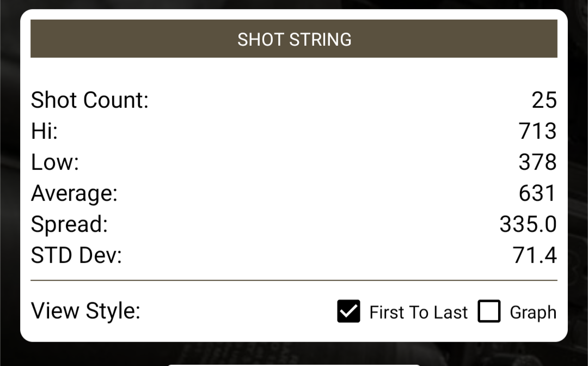Tap the Low velocity value 378
The height and width of the screenshot is (366, 588).
click(x=538, y=162)
